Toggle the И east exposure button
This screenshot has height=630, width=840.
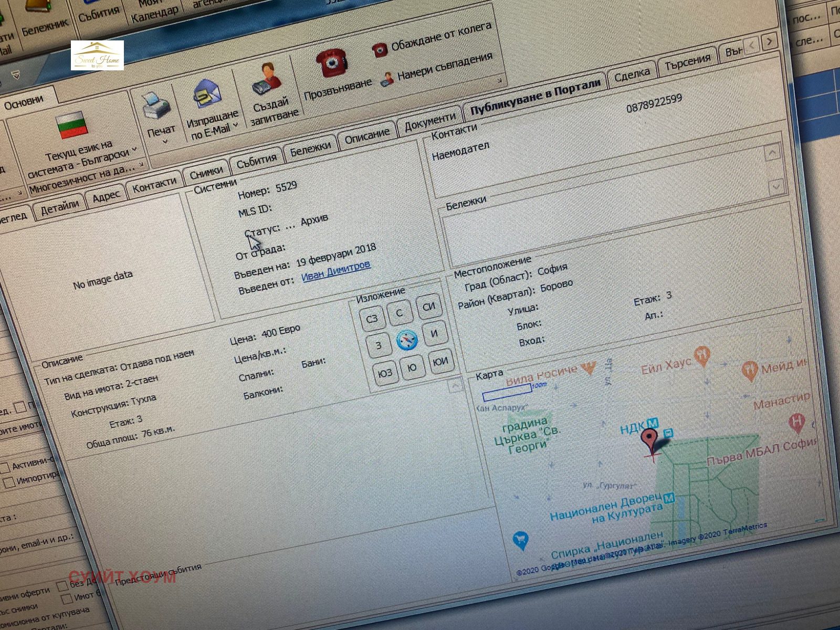click(434, 333)
